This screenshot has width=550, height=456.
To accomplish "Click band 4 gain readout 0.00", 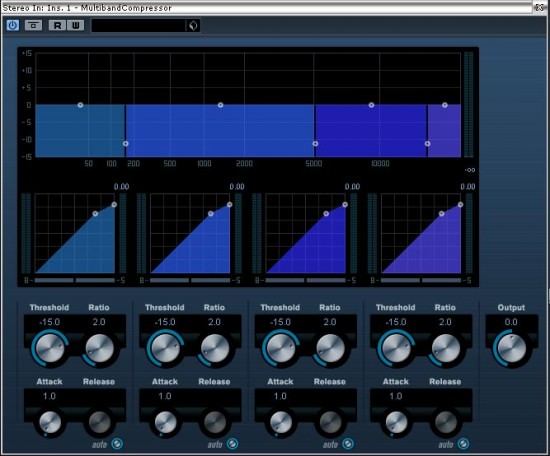I will pyautogui.click(x=468, y=187).
